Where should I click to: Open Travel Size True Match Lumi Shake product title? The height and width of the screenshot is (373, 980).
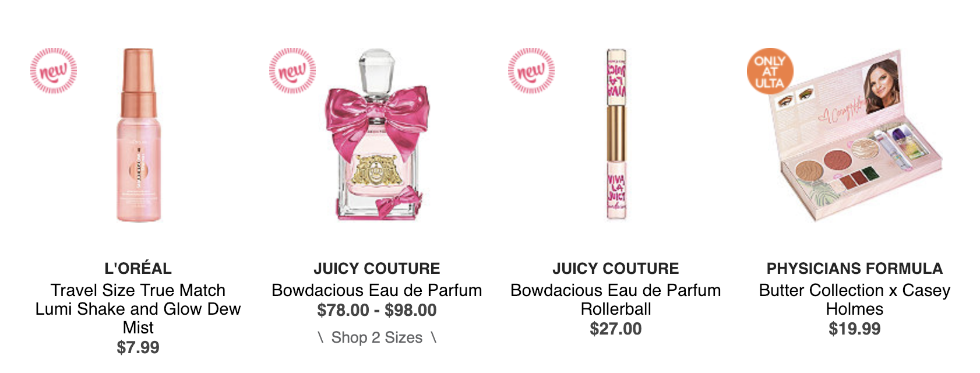[138, 309]
